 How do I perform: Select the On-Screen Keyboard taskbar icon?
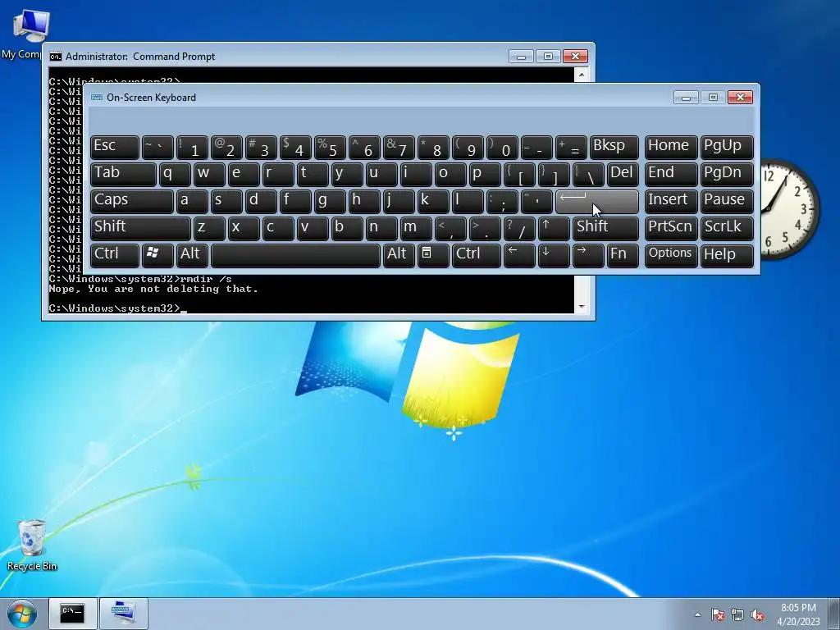click(x=124, y=614)
